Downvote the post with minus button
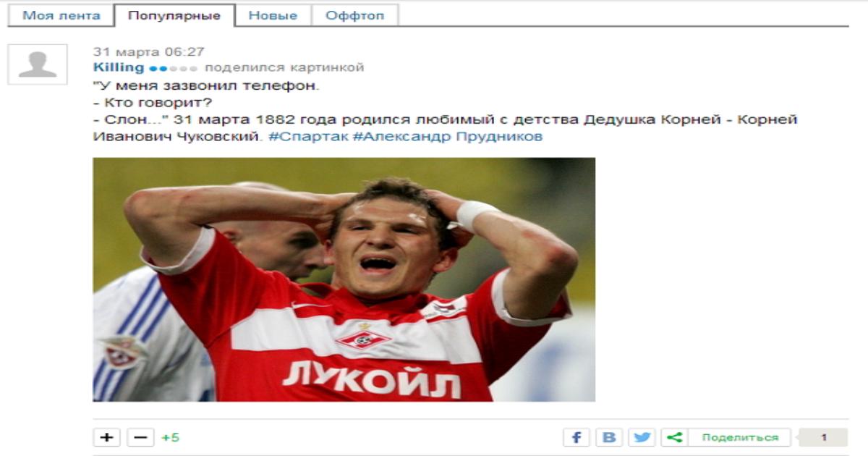The image size is (868, 456). click(x=140, y=437)
